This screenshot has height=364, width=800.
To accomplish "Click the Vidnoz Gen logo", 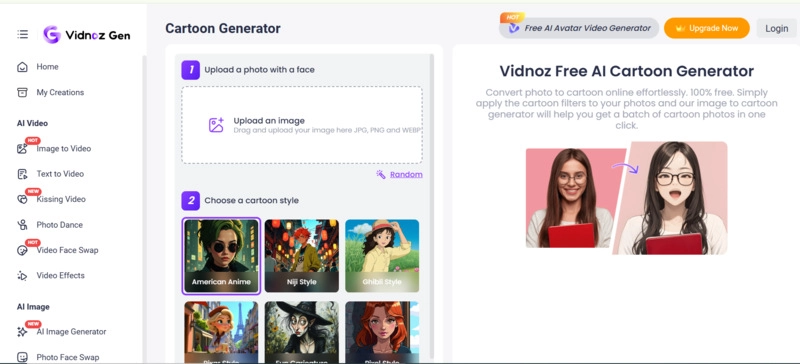I will pos(87,35).
